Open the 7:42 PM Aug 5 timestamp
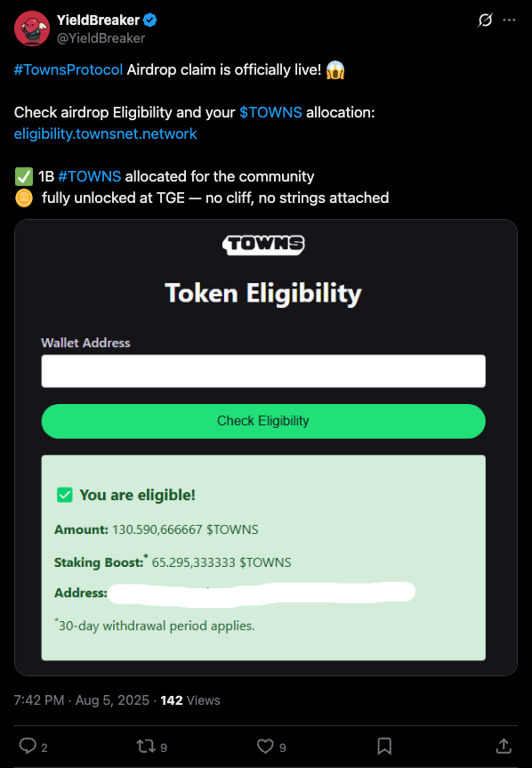The image size is (532, 768). [82, 699]
